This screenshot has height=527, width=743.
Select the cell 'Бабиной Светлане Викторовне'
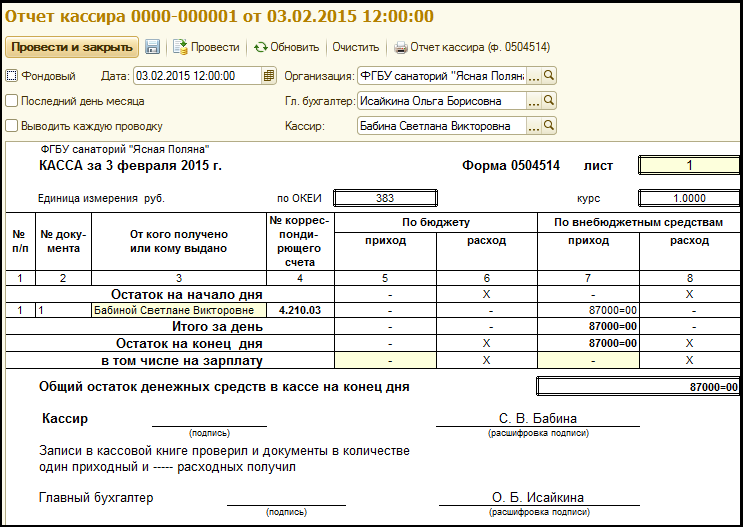(x=179, y=310)
